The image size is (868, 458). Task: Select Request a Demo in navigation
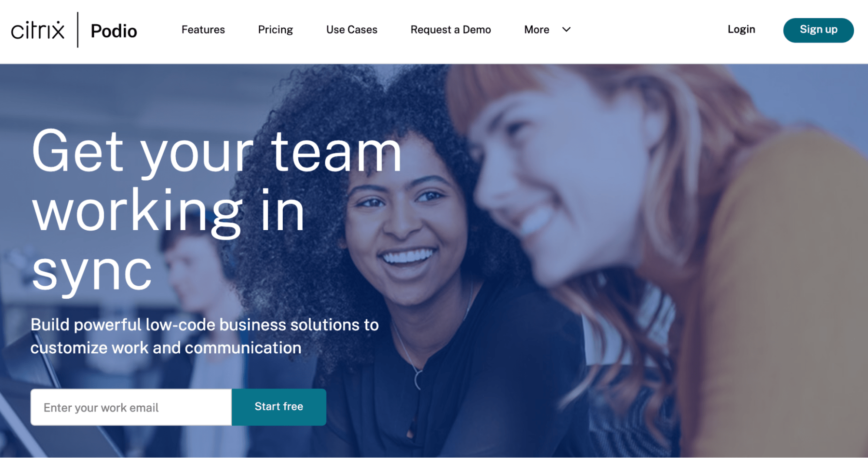(451, 30)
